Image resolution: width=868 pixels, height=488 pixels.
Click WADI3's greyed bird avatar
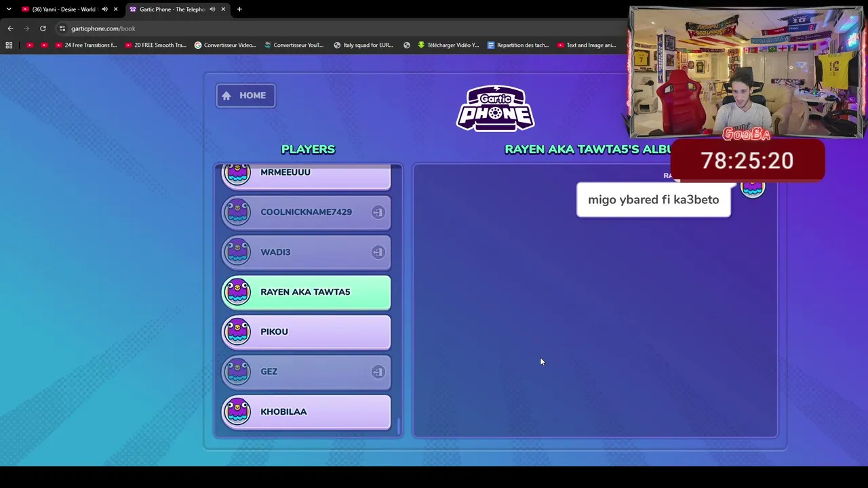(237, 252)
